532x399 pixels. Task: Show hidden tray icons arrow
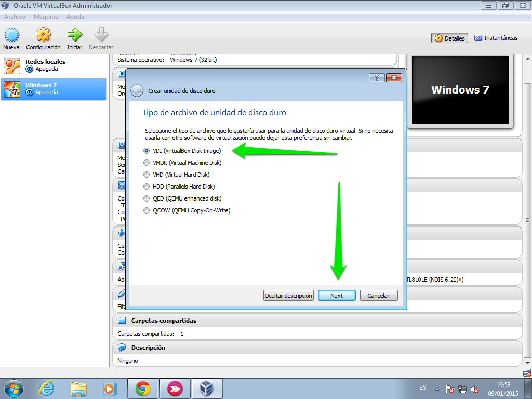(437, 390)
